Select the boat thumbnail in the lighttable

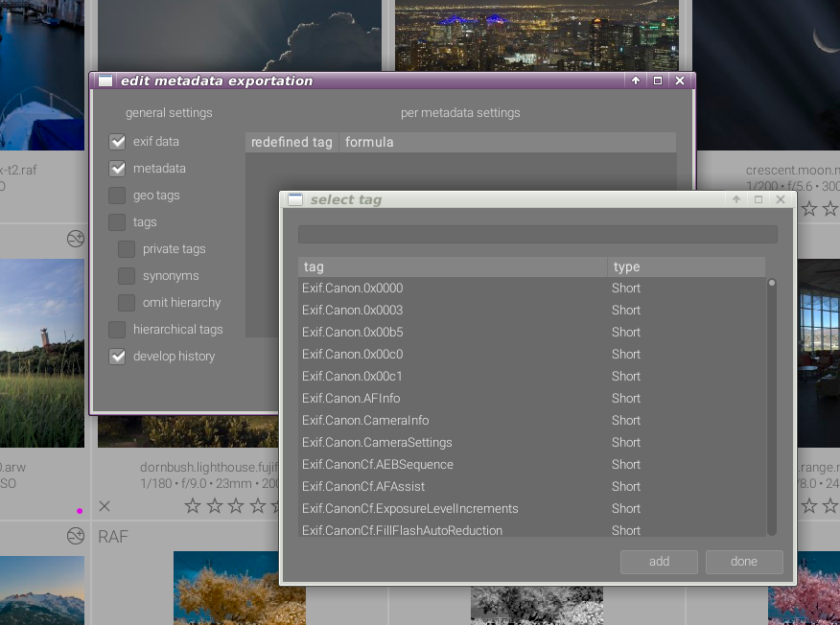[42, 75]
